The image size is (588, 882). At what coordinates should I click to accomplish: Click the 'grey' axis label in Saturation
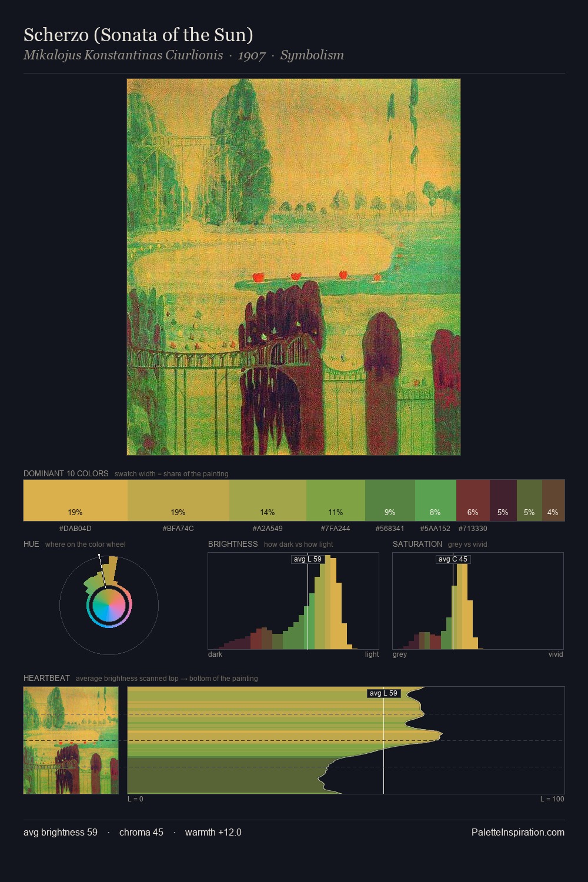pyautogui.click(x=400, y=654)
